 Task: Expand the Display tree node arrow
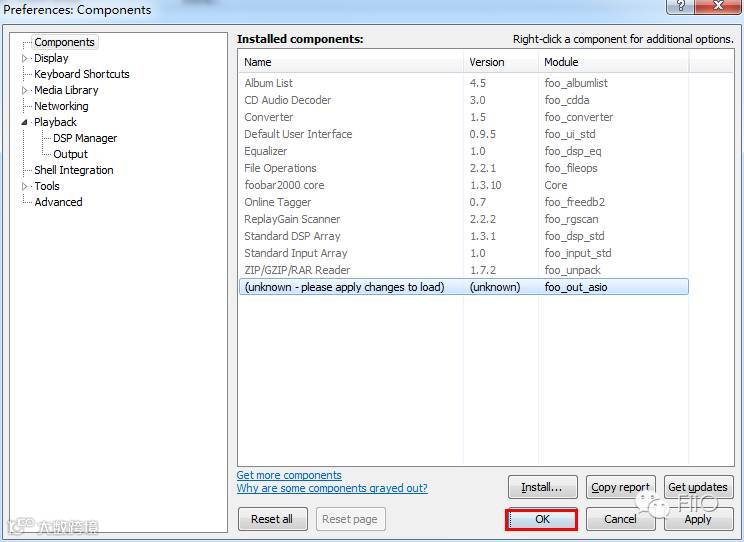point(25,58)
